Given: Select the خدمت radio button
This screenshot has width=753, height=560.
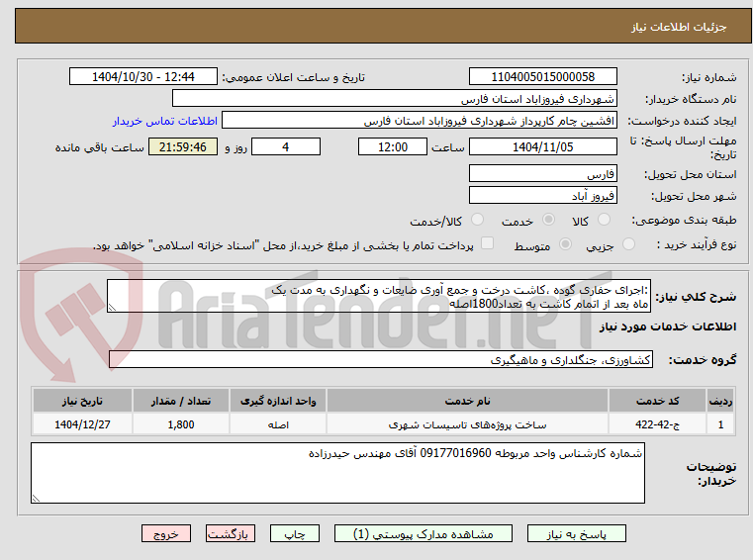Looking at the screenshot, I should (548, 220).
